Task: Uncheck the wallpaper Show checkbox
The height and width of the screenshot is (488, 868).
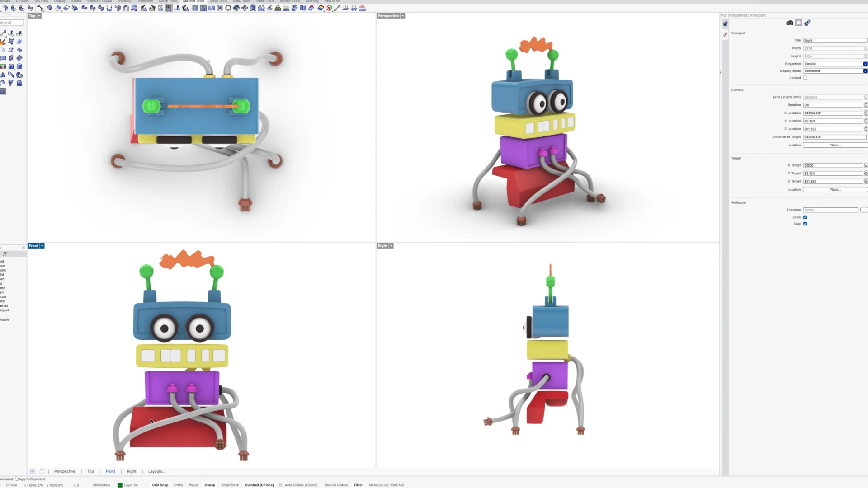Action: point(805,217)
